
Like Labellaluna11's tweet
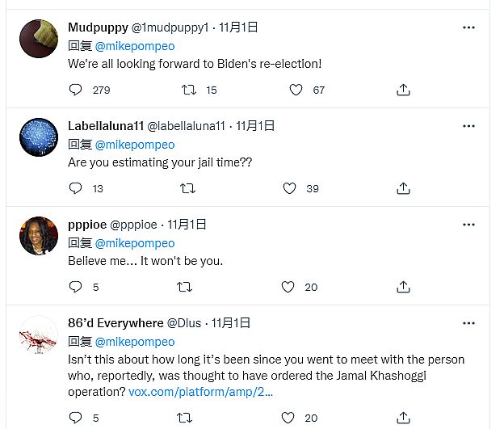[289, 188]
